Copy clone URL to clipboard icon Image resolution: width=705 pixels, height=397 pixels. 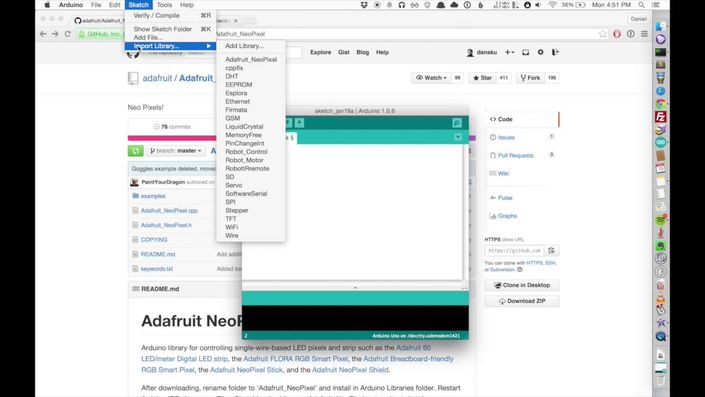point(552,250)
